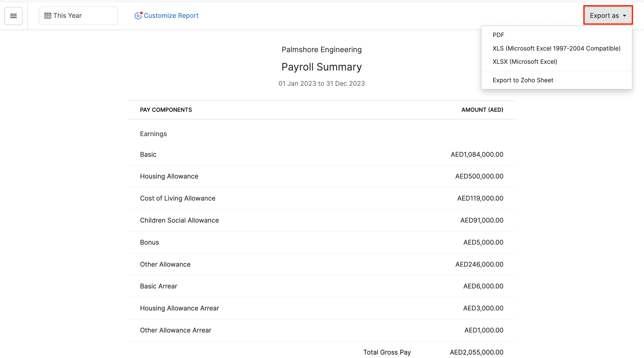Click the Pay Components column header
This screenshot has width=644, height=358.
coord(166,110)
